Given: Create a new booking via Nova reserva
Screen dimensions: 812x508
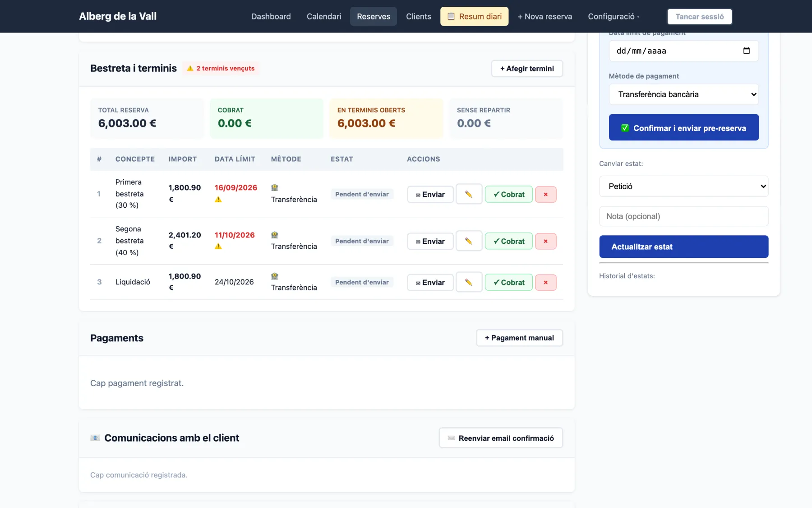Looking at the screenshot, I should (545, 16).
